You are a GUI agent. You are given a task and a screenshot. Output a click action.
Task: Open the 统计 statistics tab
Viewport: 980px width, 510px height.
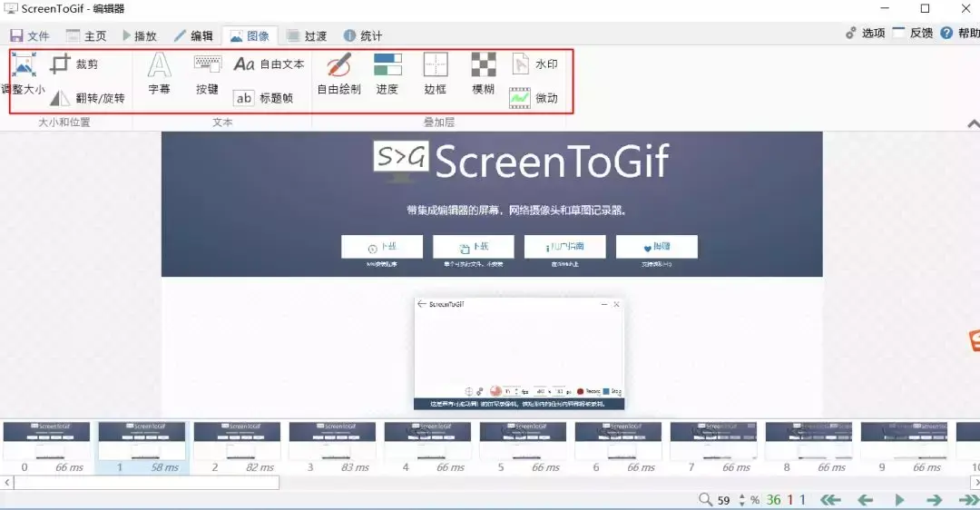click(363, 35)
